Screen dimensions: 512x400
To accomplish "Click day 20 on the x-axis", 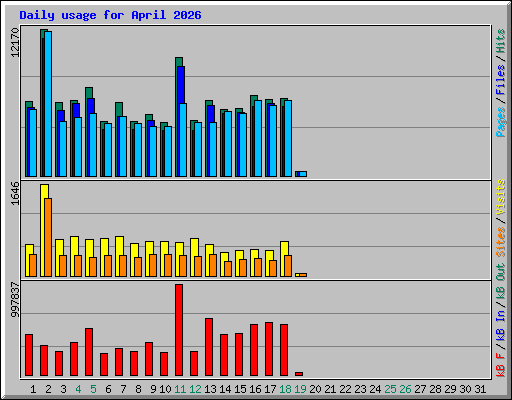I will [315, 389].
